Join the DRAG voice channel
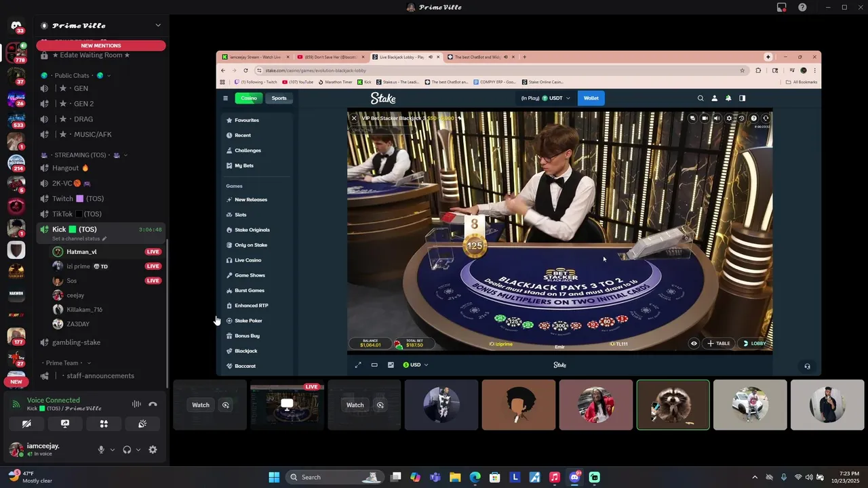 [x=101, y=119]
